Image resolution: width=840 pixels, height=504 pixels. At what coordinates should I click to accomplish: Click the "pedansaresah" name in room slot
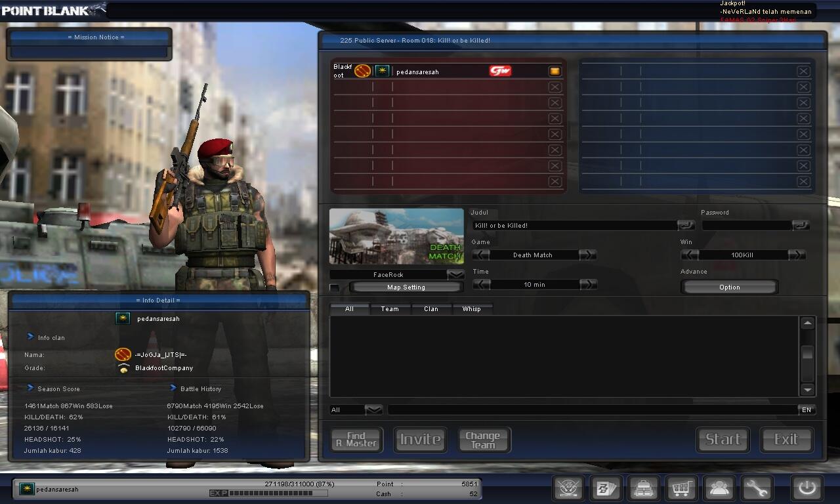pos(417,72)
